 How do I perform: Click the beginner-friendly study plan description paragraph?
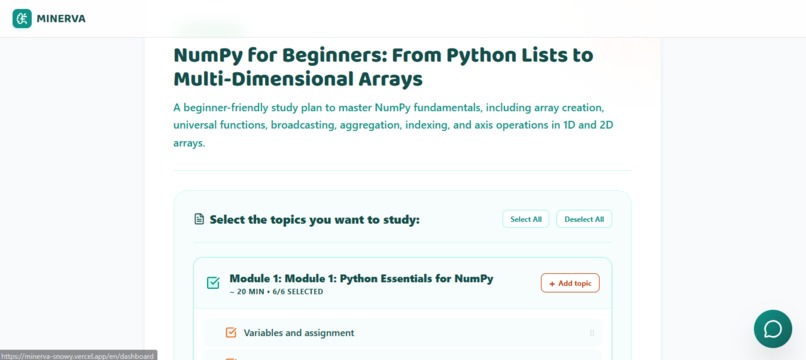pyautogui.click(x=393, y=125)
